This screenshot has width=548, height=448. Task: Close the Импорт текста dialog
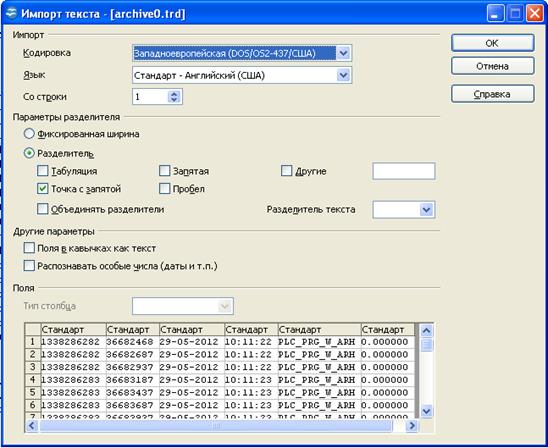pyautogui.click(x=535, y=14)
